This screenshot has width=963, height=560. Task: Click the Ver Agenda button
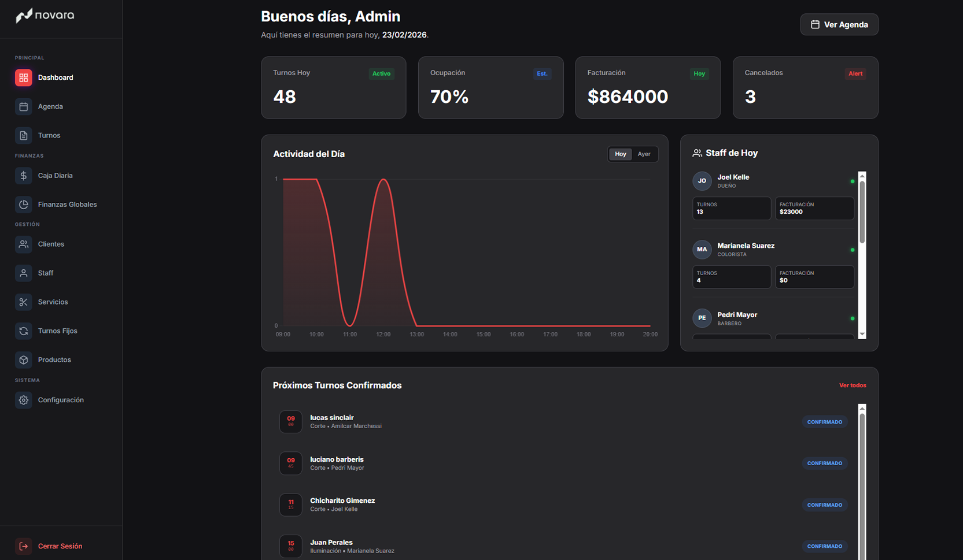839,24
